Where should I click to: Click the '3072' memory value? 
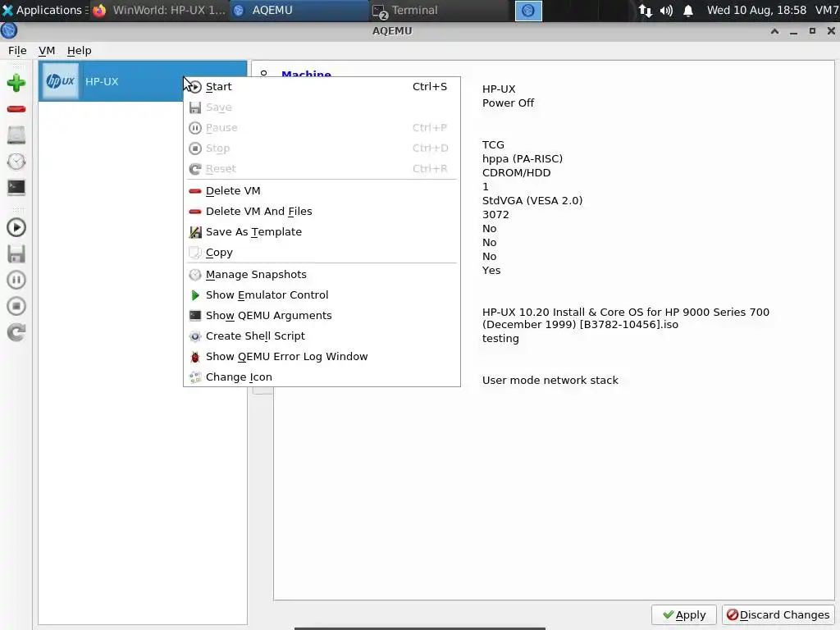pyautogui.click(x=495, y=214)
